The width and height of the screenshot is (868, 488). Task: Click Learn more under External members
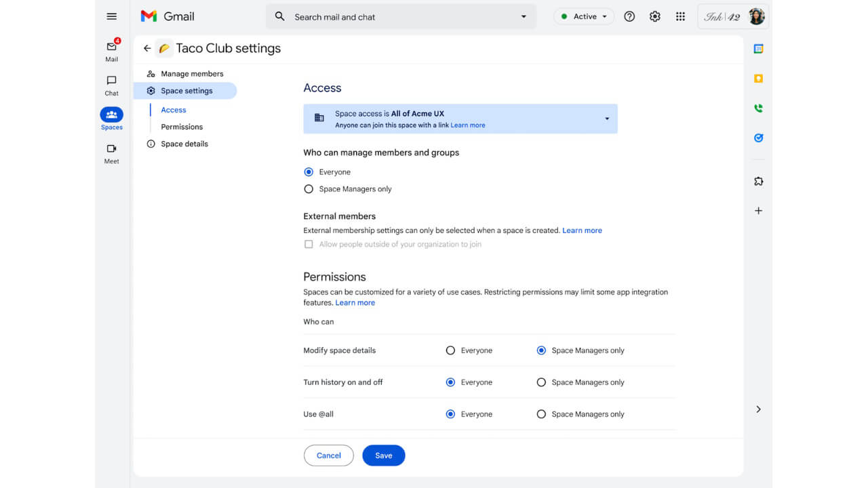(x=582, y=230)
